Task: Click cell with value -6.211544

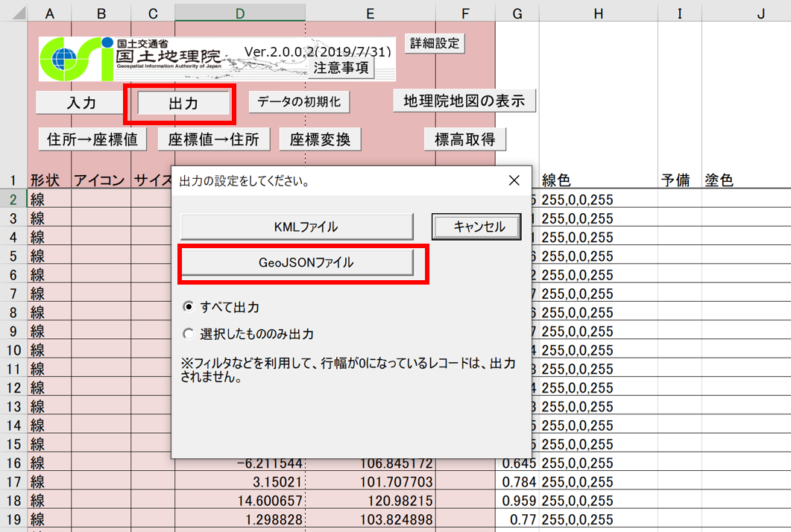Action: [x=240, y=463]
